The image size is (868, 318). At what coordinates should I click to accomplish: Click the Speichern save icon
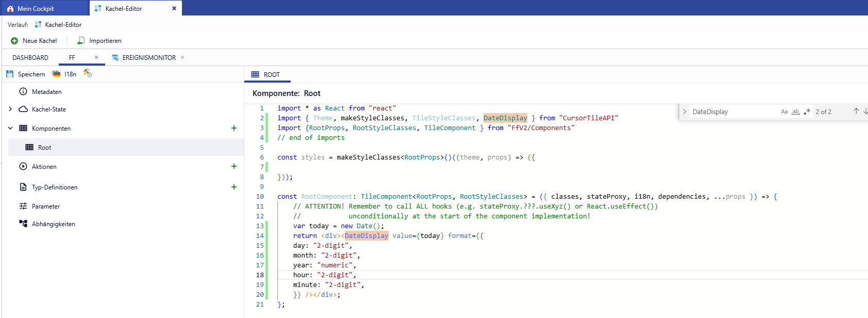coord(10,74)
